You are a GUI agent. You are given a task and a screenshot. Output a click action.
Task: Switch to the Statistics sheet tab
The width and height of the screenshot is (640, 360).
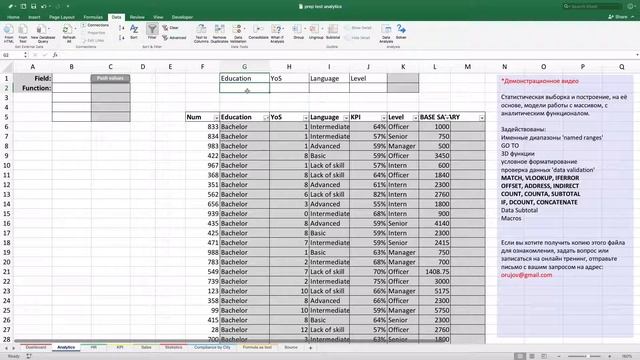173,347
